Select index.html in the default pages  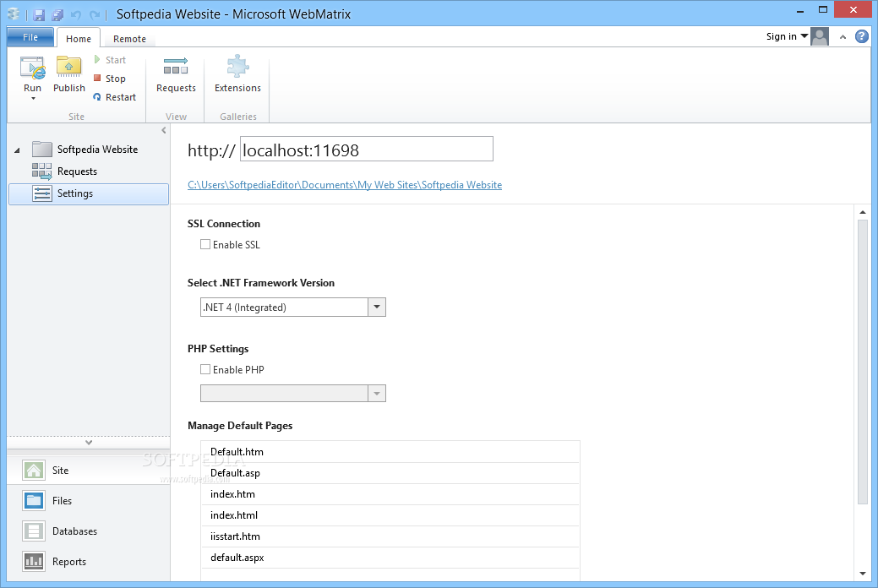pyautogui.click(x=390, y=515)
